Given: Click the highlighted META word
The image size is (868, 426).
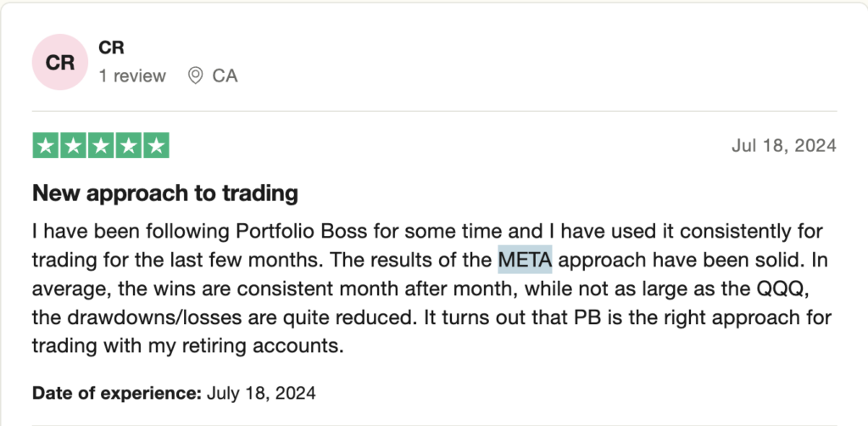Looking at the screenshot, I should [525, 260].
